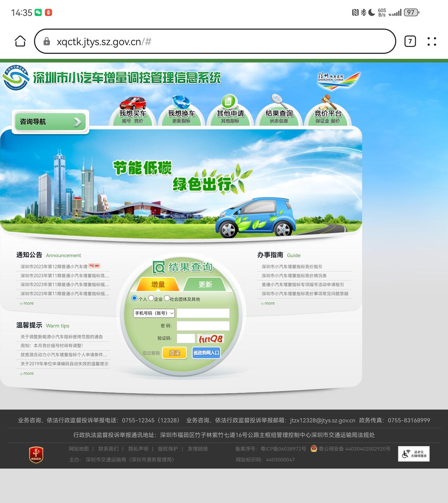Screen dimensions: 448x503
Task: Tap the padlock icon in address bar
Action: [47, 41]
